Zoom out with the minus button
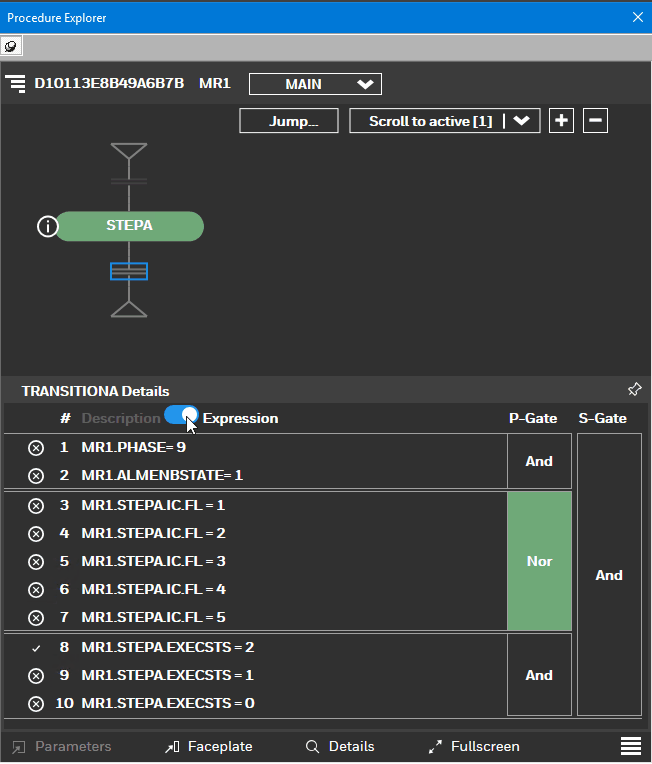 [595, 120]
